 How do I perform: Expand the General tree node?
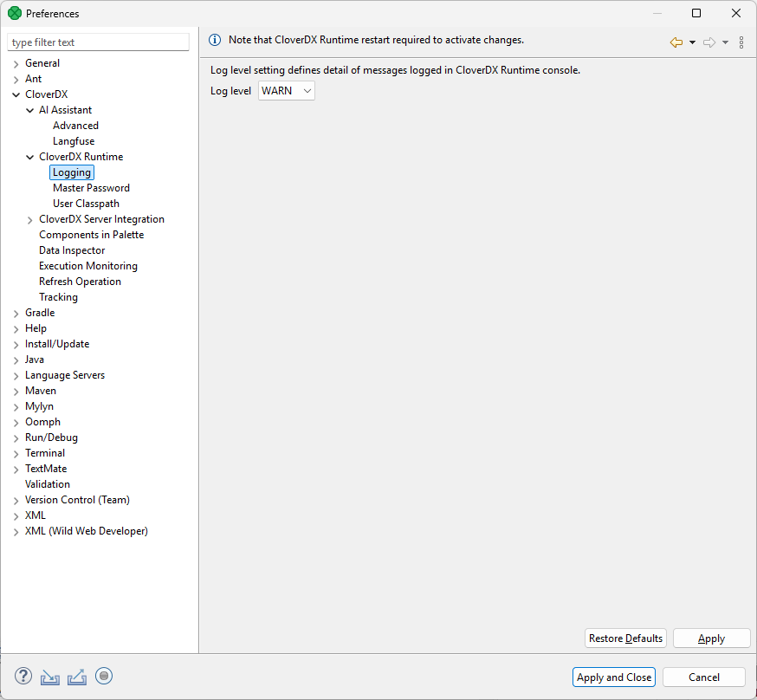click(x=16, y=64)
